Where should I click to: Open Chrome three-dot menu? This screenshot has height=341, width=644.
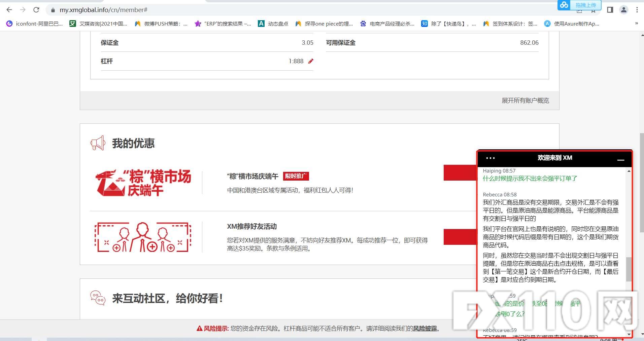[637, 10]
